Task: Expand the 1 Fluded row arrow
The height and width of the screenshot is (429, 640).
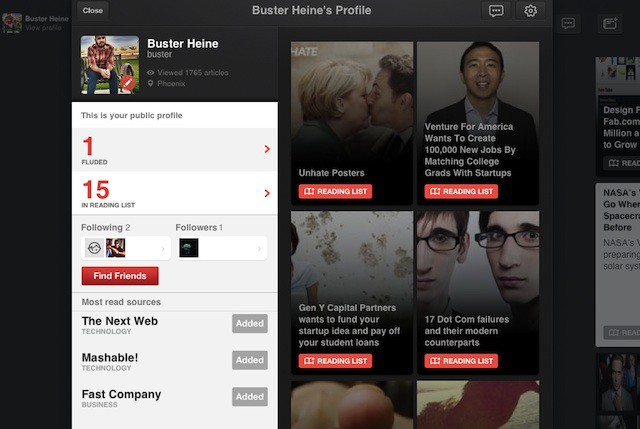Action: [267, 149]
